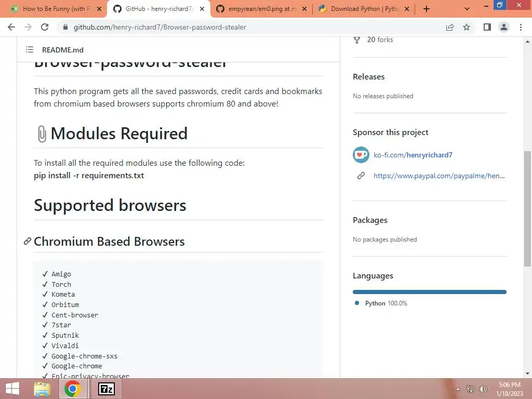The image size is (532, 399).
Task: Open the ko-fi.com/henryrichard7 link
Action: pos(413,155)
